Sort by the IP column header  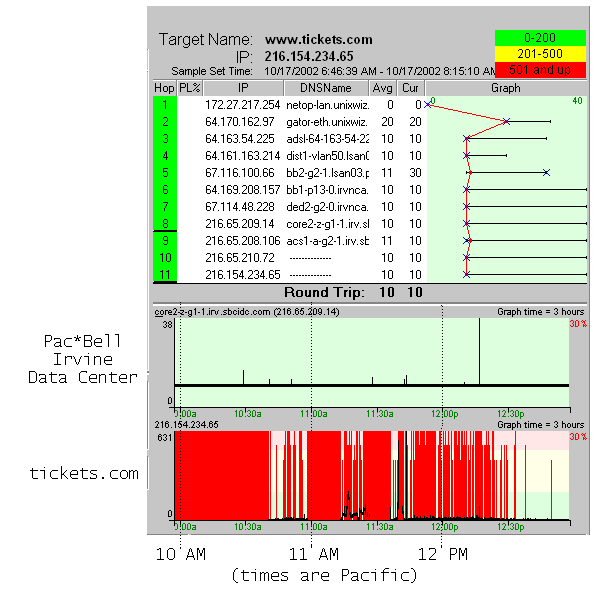coord(243,88)
